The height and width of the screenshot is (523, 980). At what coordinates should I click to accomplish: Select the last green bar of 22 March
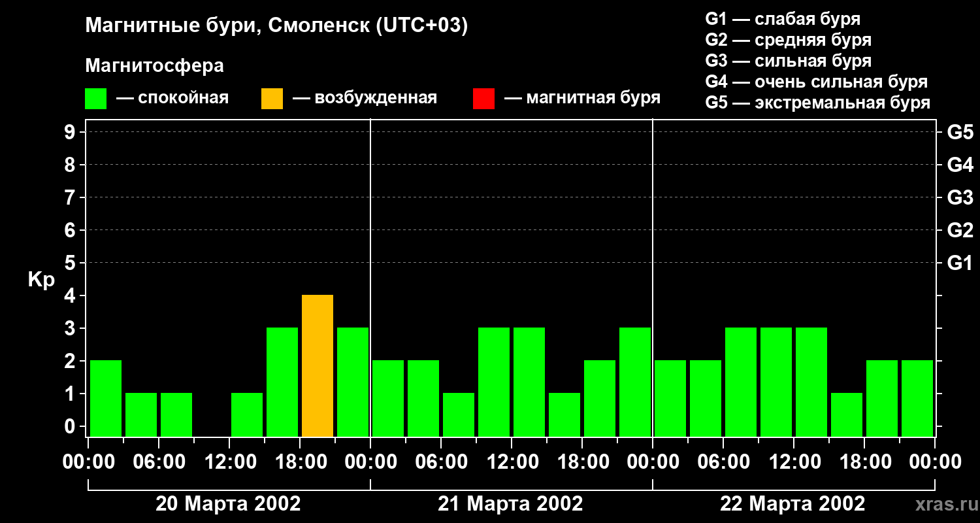(917, 398)
